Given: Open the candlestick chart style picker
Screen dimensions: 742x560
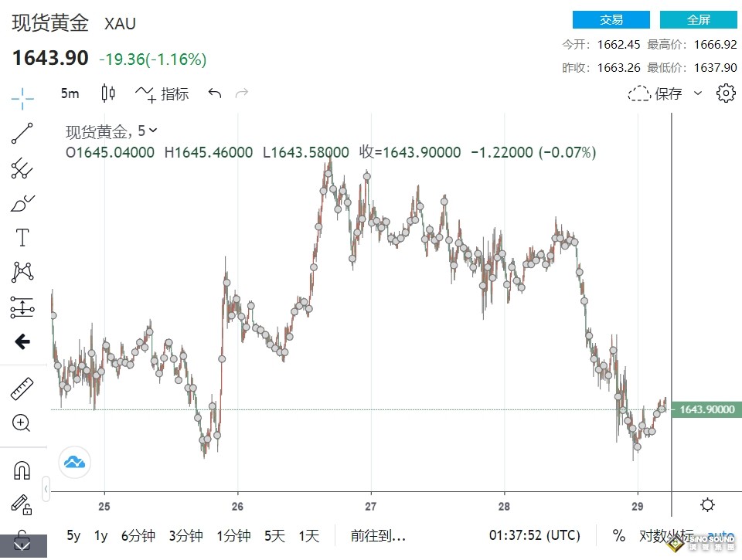Looking at the screenshot, I should coord(108,93).
